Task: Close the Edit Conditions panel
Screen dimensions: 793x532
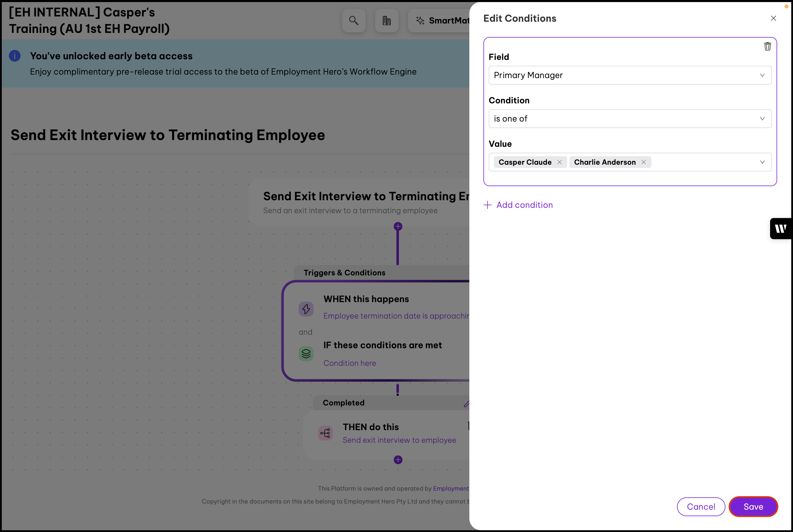Action: tap(773, 18)
